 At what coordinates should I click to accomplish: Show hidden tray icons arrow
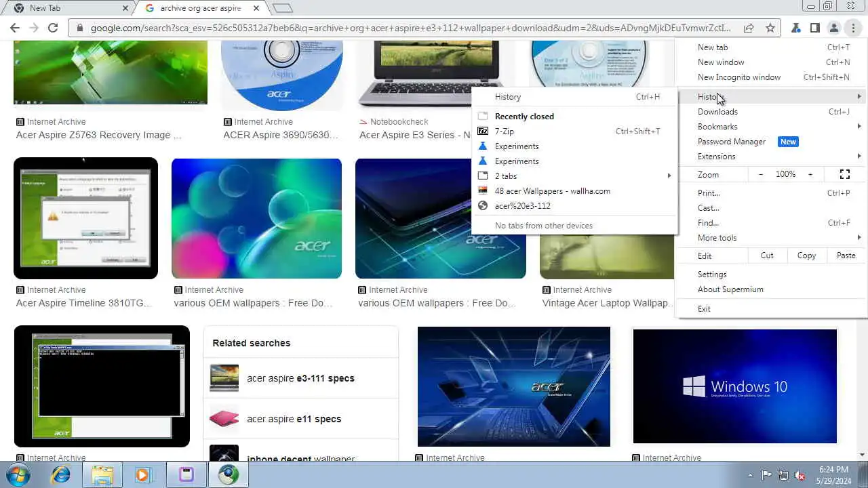pyautogui.click(x=750, y=475)
